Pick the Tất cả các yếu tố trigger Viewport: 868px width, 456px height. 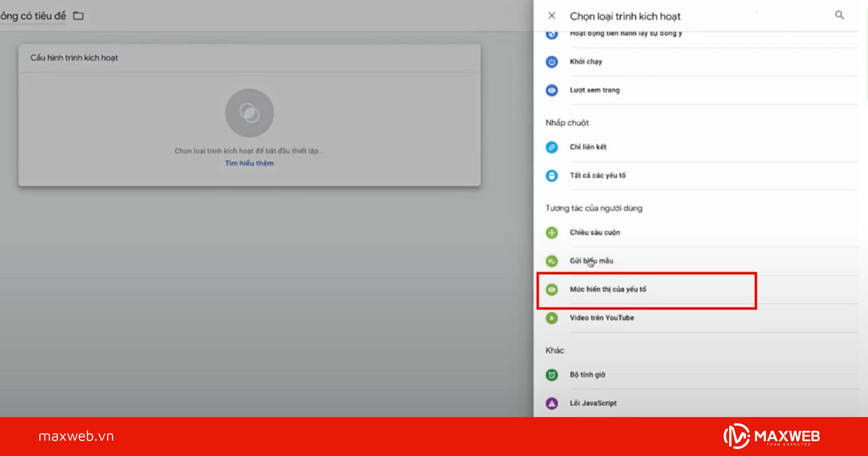597,176
